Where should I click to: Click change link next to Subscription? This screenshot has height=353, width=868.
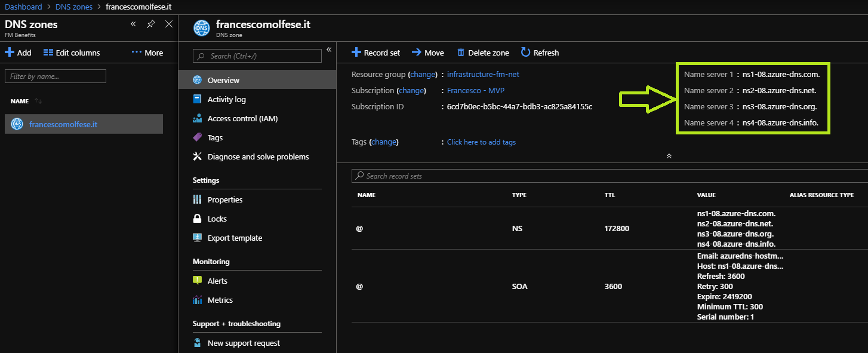pyautogui.click(x=411, y=91)
